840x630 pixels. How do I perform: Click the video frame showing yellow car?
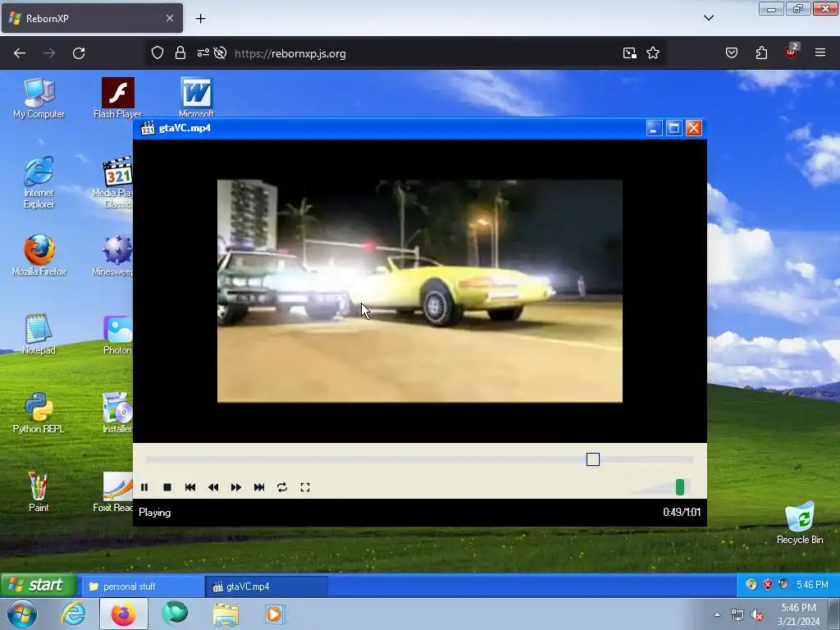click(x=419, y=291)
